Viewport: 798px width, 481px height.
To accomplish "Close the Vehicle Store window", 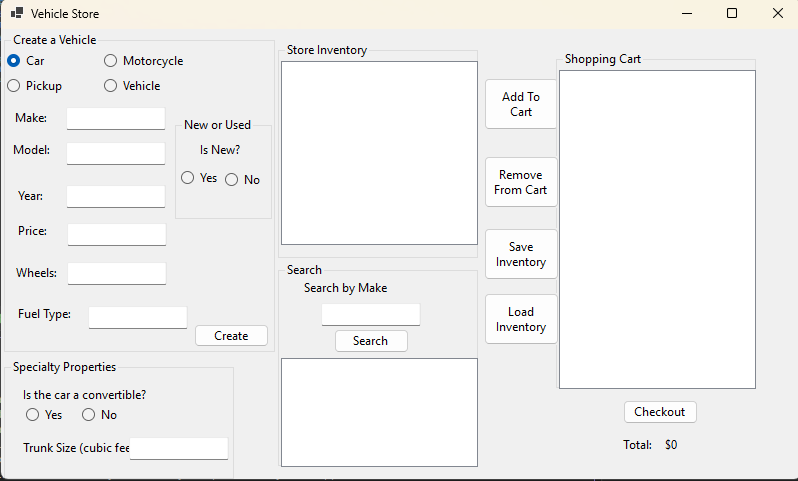I will click(778, 13).
